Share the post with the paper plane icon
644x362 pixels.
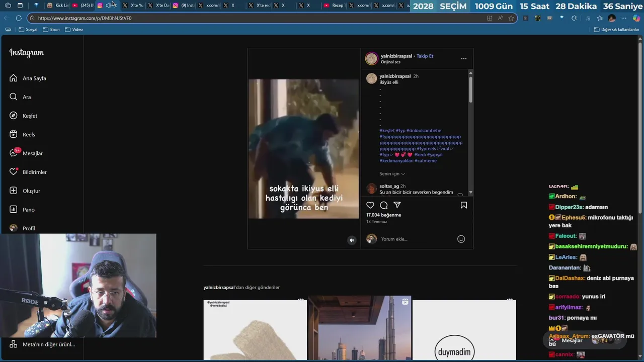click(397, 205)
